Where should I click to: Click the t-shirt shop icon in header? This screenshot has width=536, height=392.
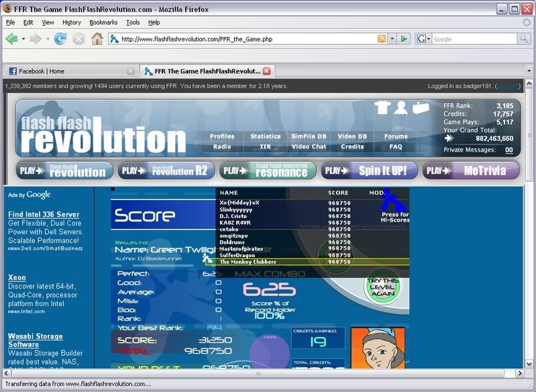[382, 107]
